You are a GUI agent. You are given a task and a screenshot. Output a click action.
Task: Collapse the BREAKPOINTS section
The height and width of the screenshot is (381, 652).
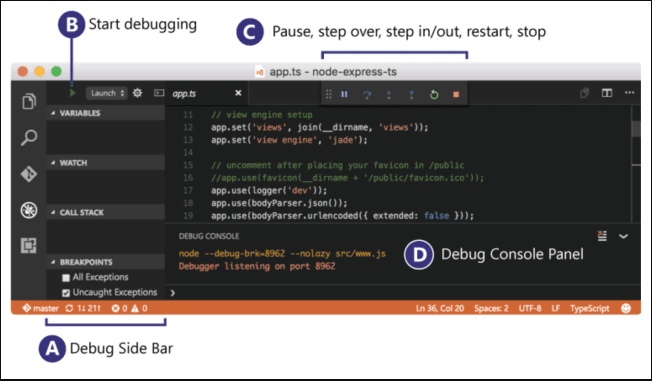(x=106, y=262)
